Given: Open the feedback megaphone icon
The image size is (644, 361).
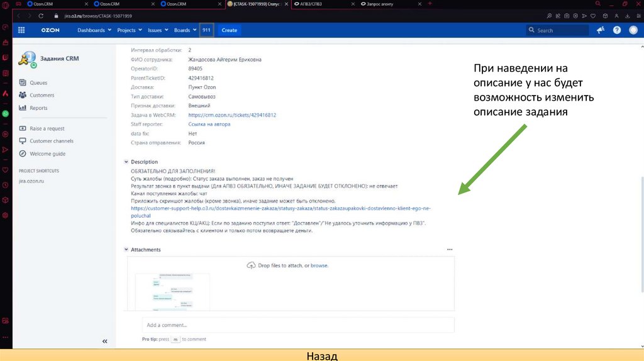Looking at the screenshot, I should click(x=601, y=30).
